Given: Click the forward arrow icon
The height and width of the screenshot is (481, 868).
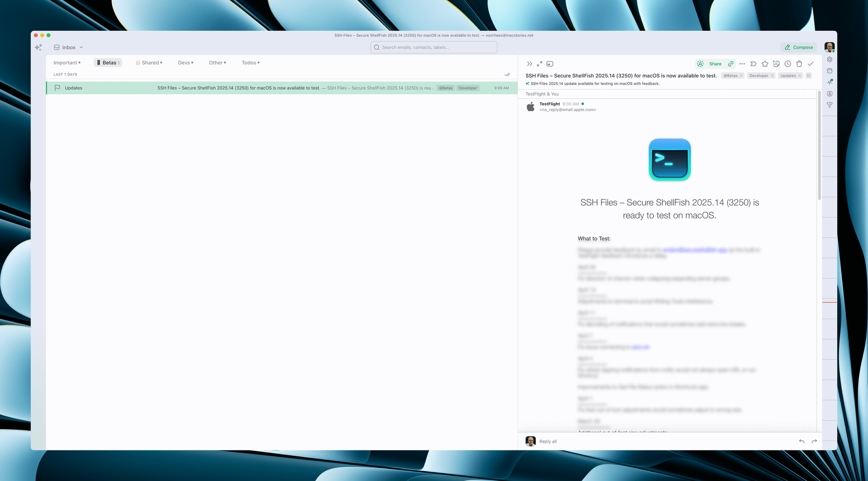Looking at the screenshot, I should point(814,442).
